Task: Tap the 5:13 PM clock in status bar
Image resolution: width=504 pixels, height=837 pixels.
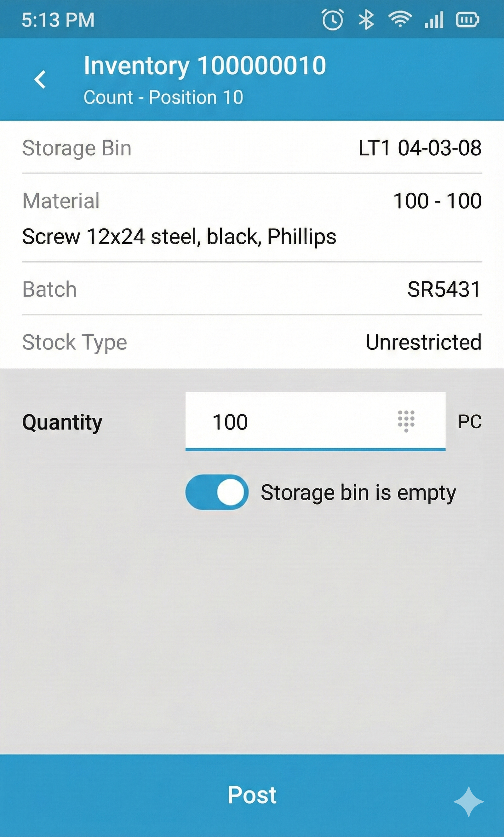Action: [58, 20]
